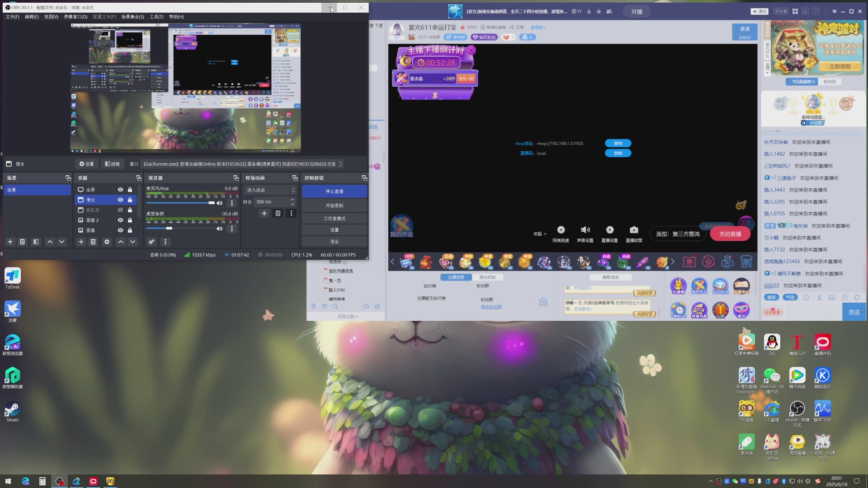The height and width of the screenshot is (488, 868).
Task: Open OBS 文件(F) menu
Action: pyautogui.click(x=12, y=17)
